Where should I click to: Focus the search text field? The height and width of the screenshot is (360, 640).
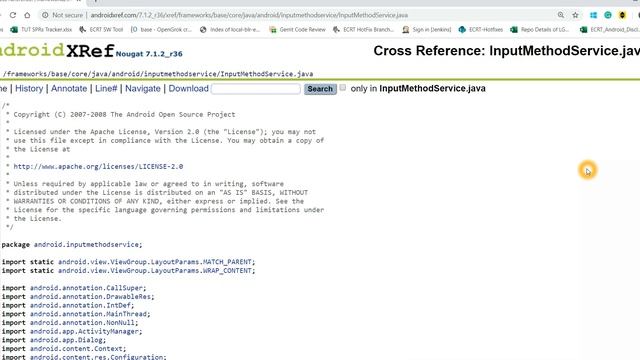click(256, 89)
